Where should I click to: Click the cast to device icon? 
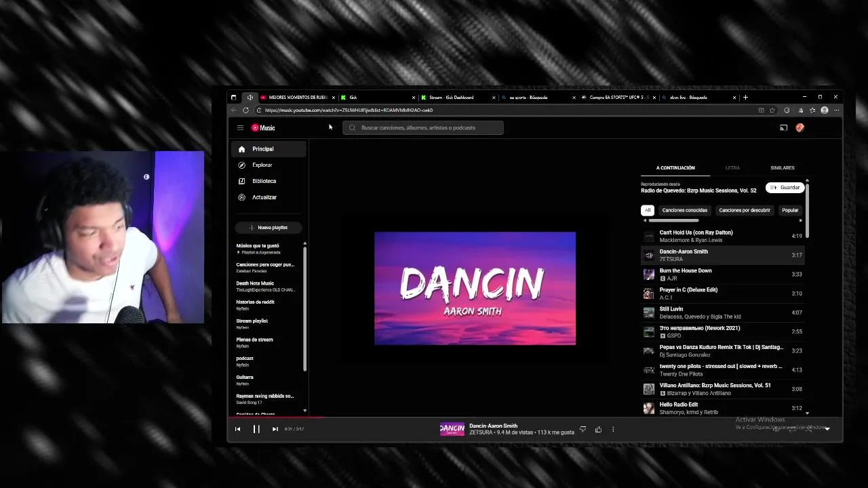pyautogui.click(x=783, y=127)
